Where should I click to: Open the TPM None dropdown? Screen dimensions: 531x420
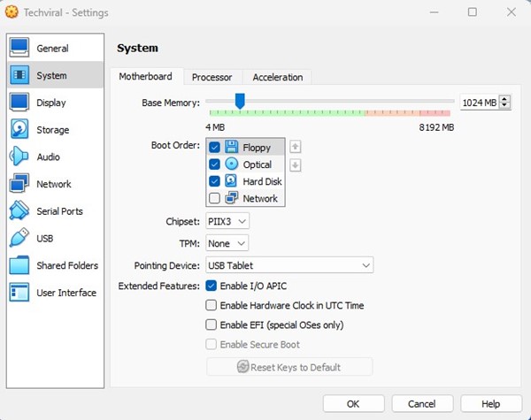click(227, 242)
